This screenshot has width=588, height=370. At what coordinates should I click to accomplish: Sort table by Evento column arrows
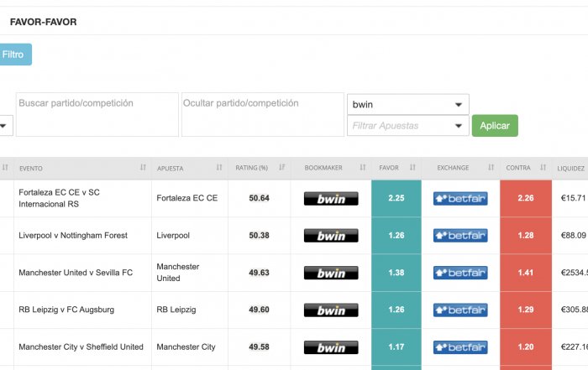click(x=143, y=168)
